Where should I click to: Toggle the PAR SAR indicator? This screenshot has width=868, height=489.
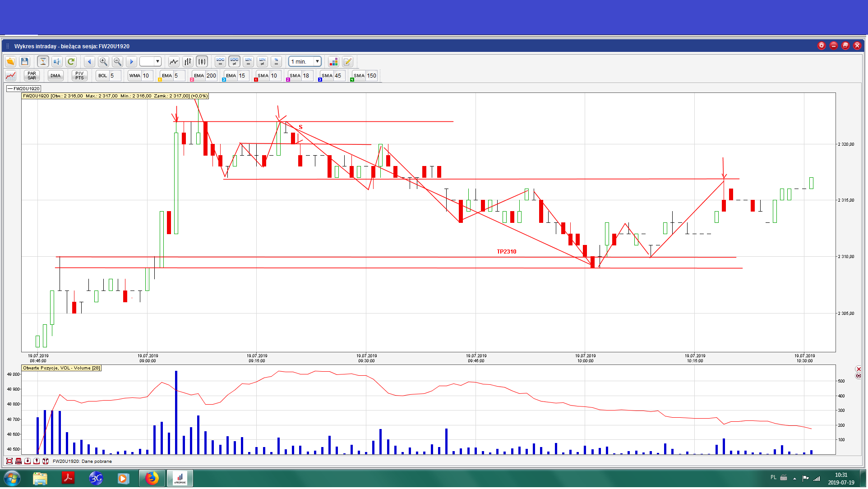[32, 76]
